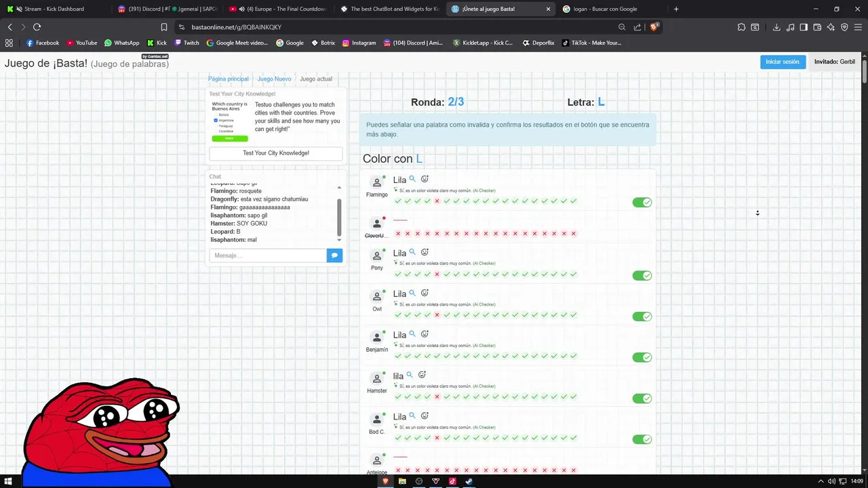868x488 pixels.
Task: Go back to the previous page
Action: tap(9, 27)
